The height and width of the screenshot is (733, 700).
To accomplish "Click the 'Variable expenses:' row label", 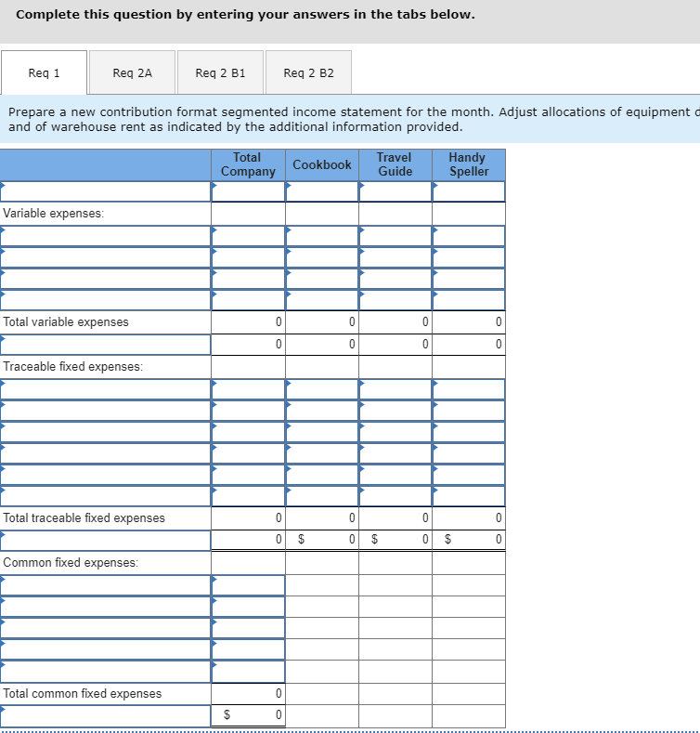I will pos(54,214).
